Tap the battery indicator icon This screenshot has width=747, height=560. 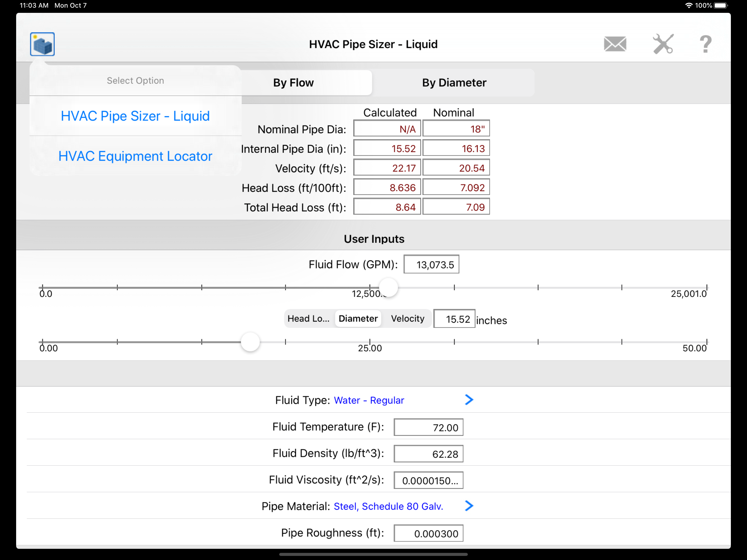coord(721,5)
